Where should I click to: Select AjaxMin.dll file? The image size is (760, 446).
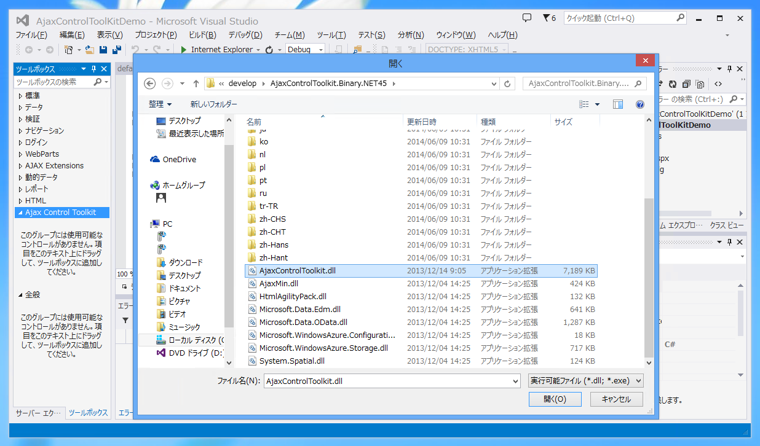[421, 284]
